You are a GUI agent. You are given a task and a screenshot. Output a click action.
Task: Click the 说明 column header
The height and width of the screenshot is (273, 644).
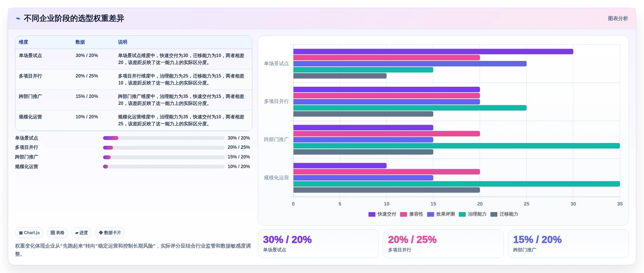pos(123,42)
